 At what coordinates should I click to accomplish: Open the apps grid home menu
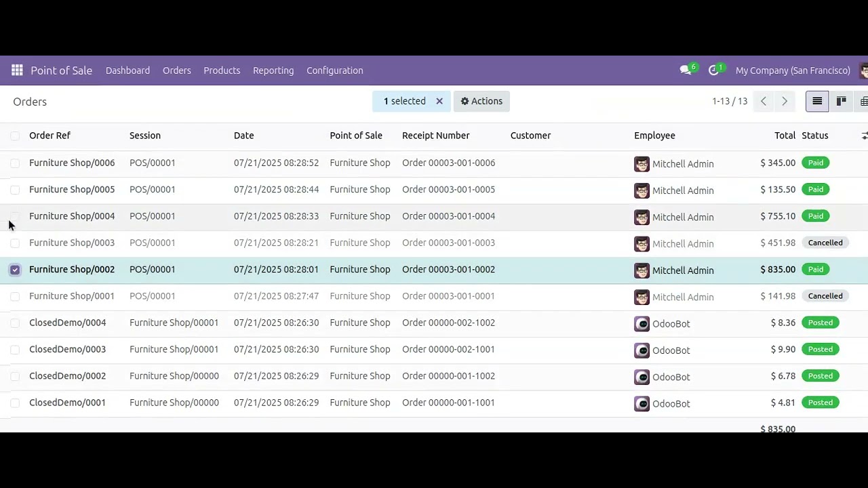[x=17, y=70]
